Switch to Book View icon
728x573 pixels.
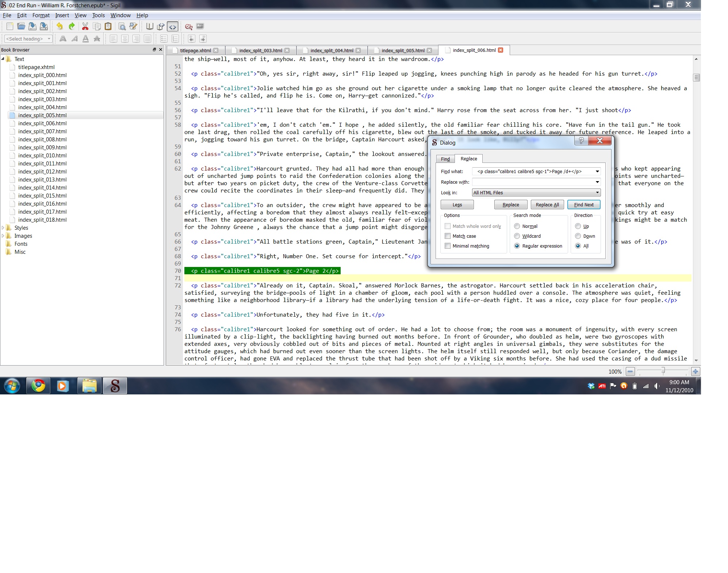point(150,26)
